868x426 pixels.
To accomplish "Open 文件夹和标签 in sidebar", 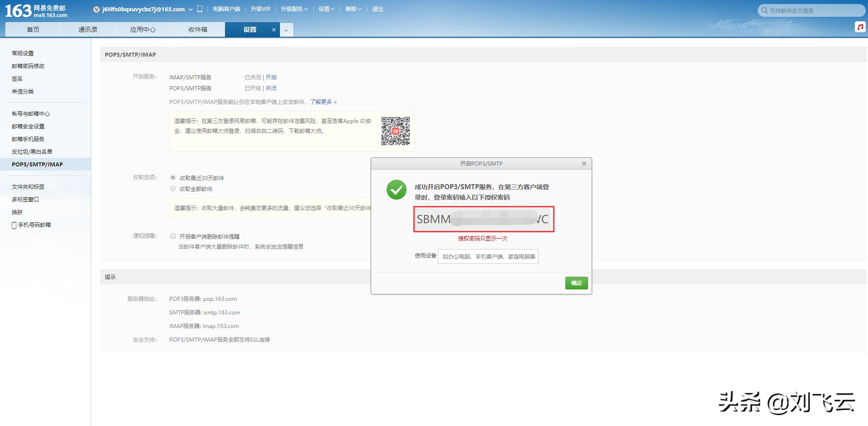I will tap(28, 187).
